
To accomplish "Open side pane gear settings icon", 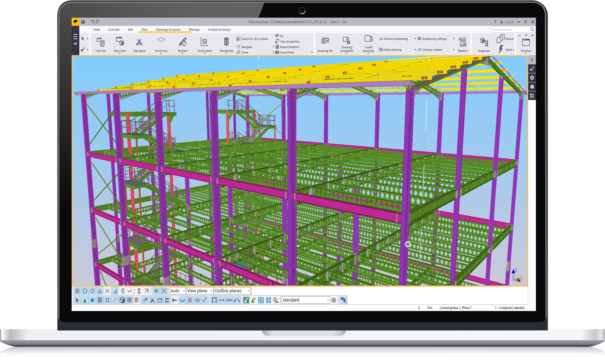I will (532, 78).
